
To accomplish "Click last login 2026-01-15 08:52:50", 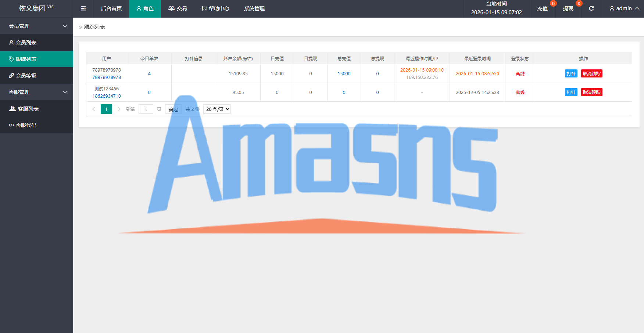I will [x=477, y=74].
